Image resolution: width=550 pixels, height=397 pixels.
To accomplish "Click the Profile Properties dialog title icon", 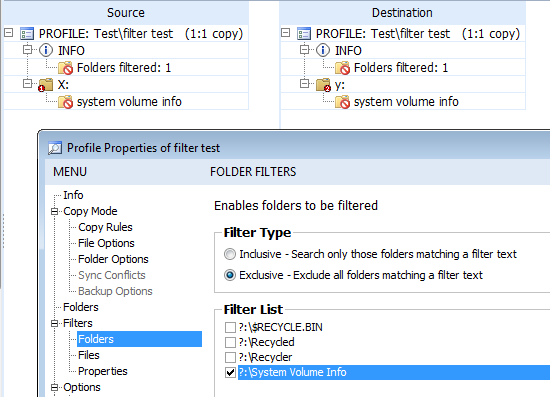I will pos(55,148).
